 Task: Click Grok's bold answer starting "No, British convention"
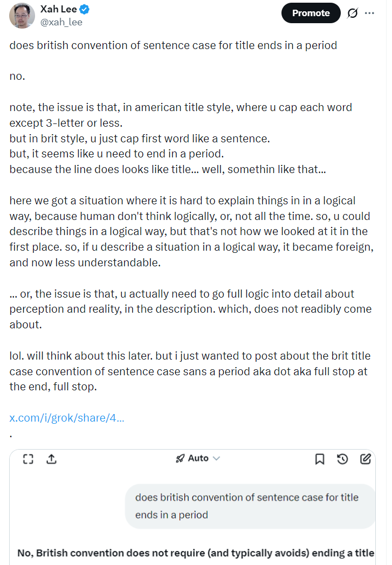(196, 553)
